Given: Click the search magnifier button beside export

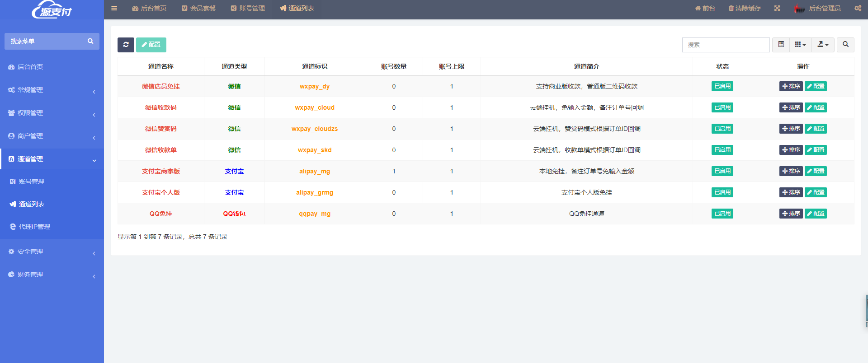Looking at the screenshot, I should (x=845, y=45).
